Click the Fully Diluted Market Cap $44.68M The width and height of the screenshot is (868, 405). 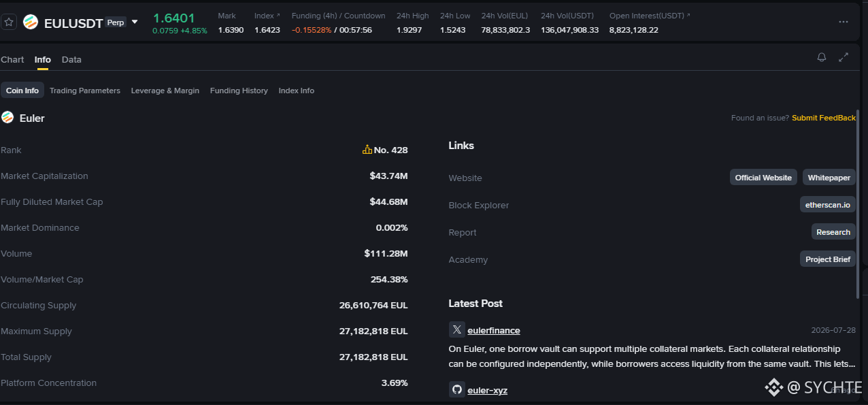tap(388, 201)
